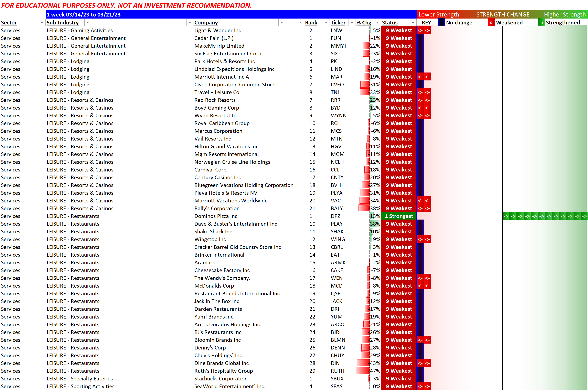This screenshot has height=390, width=588.
Task: Click first green arrow in Dominos Pizza row
Action: [506, 216]
